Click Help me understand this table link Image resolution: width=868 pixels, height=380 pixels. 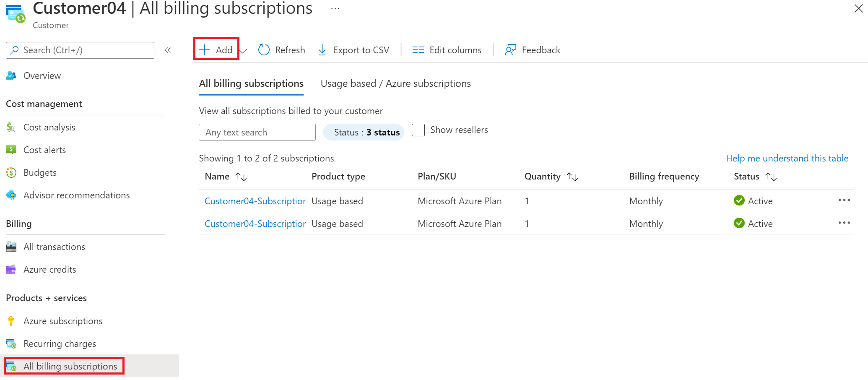[787, 159]
